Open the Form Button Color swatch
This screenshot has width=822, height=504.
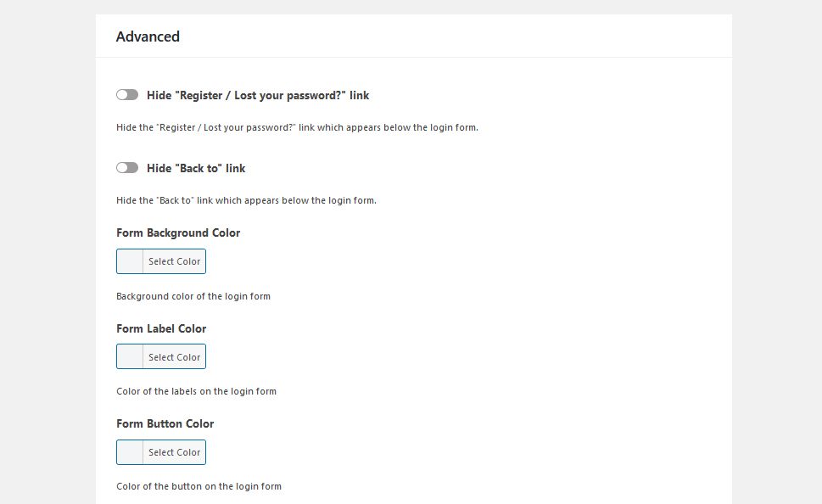click(130, 452)
